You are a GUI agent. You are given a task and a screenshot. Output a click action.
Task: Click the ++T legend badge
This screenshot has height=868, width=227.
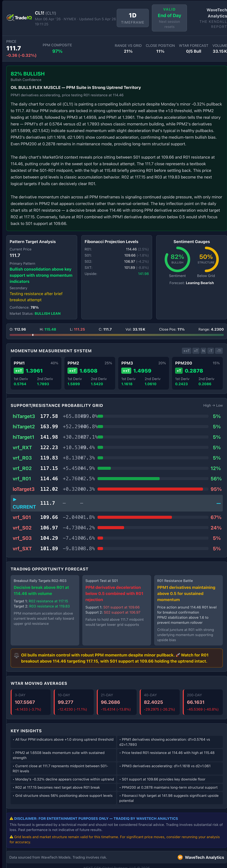pos(186,351)
